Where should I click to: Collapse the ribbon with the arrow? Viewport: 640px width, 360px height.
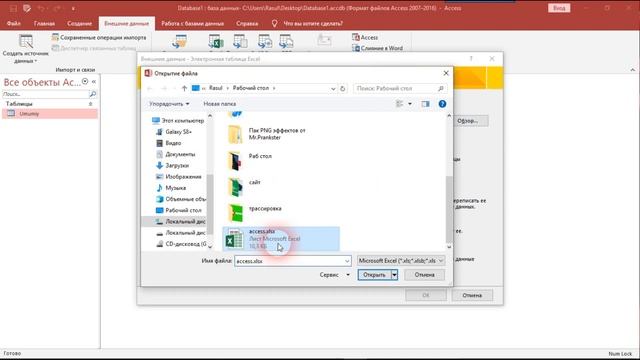point(633,70)
